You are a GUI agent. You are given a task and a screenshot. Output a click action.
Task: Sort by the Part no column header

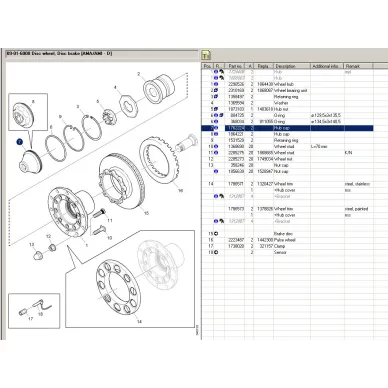[235, 66]
